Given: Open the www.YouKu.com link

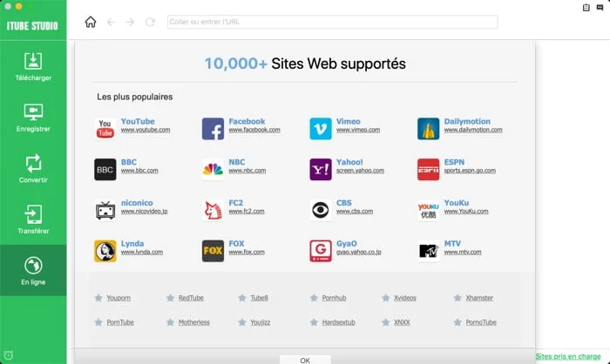Looking at the screenshot, I should pyautogui.click(x=466, y=212).
